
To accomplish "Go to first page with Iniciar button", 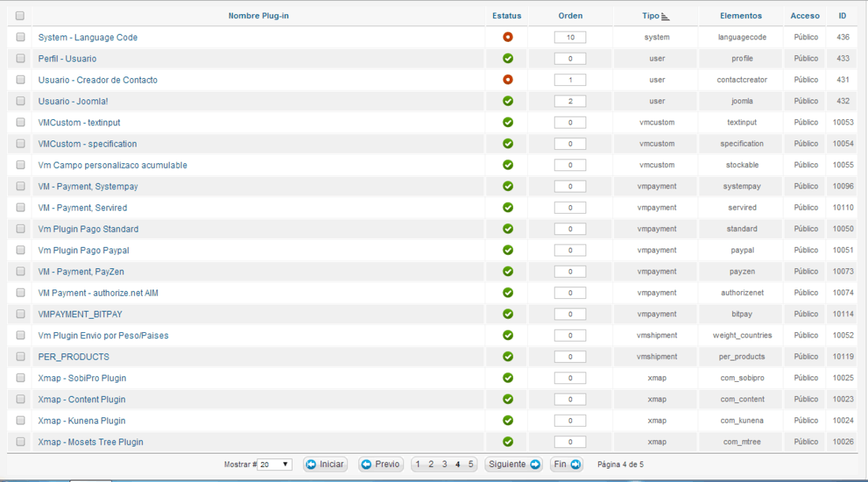I will [325, 465].
